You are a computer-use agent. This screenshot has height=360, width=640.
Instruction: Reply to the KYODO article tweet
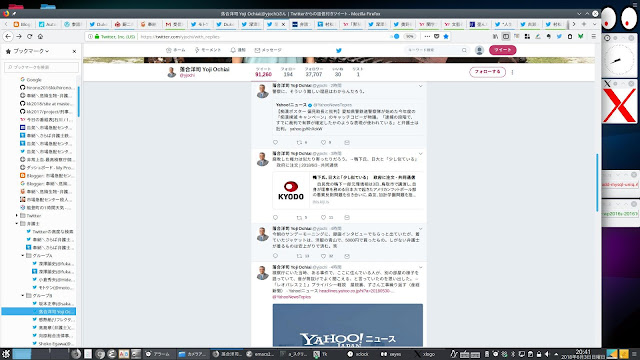(275, 218)
